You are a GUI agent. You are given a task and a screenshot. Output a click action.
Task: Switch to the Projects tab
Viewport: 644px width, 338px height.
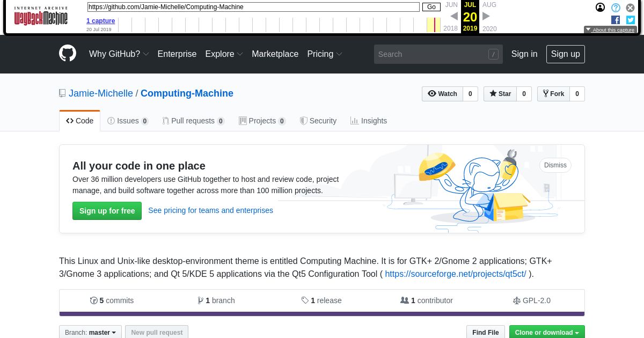click(262, 121)
